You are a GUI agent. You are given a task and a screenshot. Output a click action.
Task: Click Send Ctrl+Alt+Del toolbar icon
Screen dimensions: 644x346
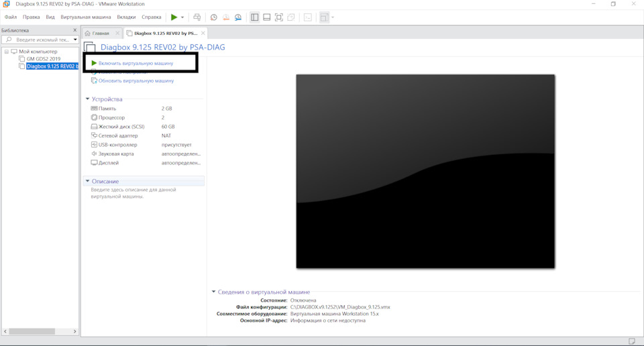(197, 17)
